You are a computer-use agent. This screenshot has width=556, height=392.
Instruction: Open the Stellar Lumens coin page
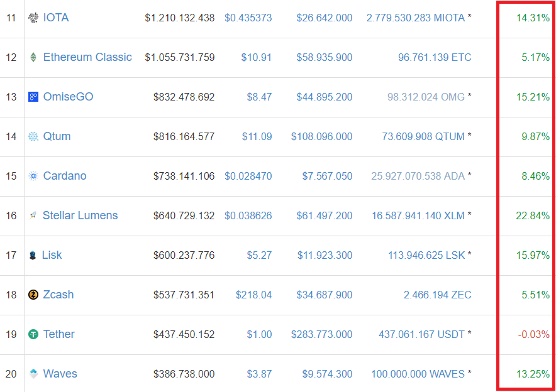pyautogui.click(x=80, y=215)
